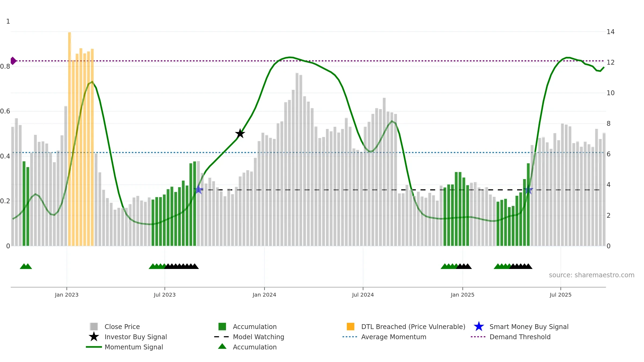Click the Average Momentum dotted legend line
The image size is (644, 362).
click(350, 337)
